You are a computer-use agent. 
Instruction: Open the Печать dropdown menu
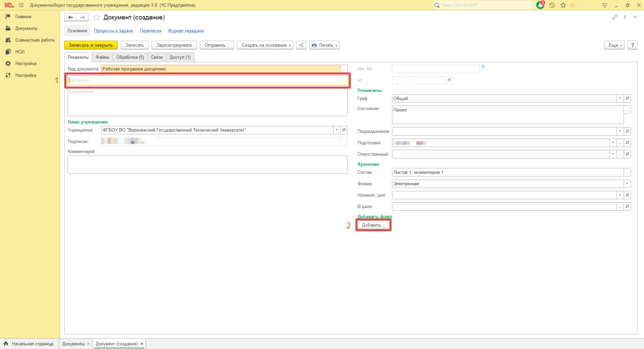(324, 45)
